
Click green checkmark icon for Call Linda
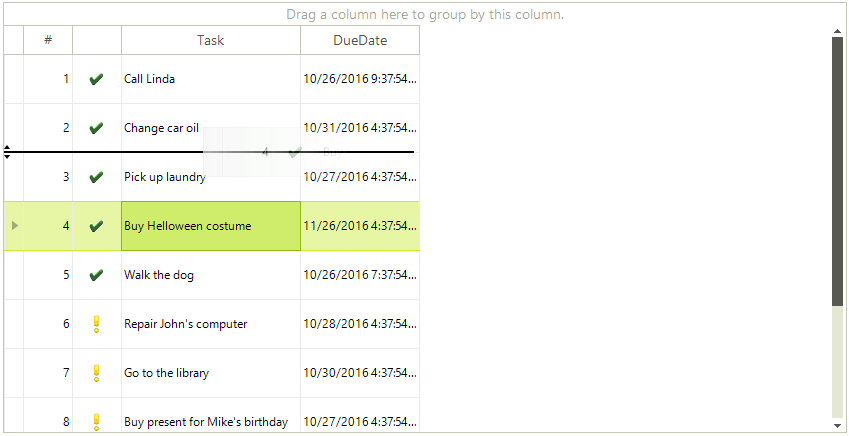click(x=96, y=79)
